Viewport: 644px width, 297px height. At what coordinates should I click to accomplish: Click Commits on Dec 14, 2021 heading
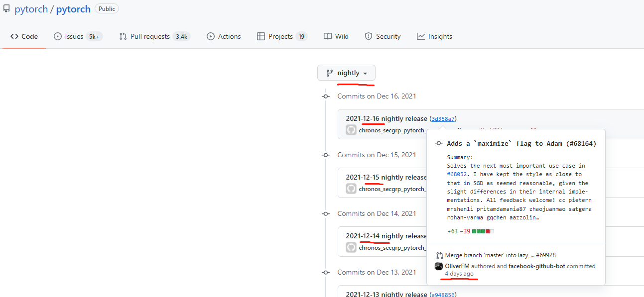pos(377,213)
